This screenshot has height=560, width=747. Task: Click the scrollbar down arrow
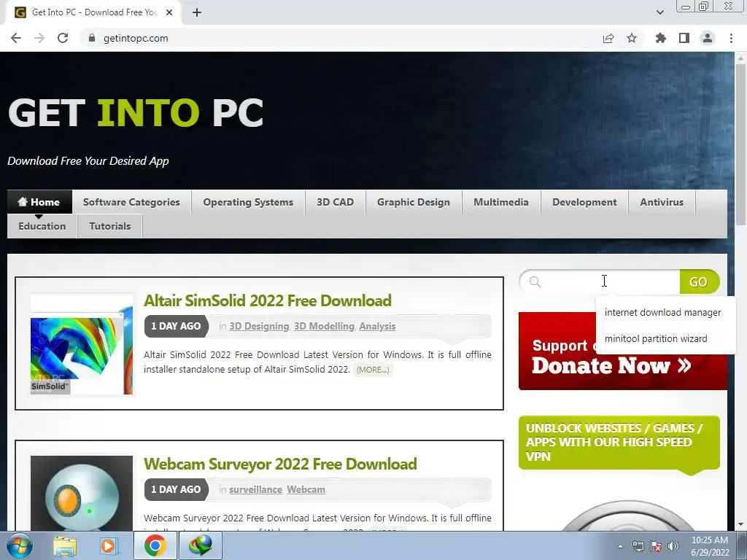pyautogui.click(x=740, y=525)
